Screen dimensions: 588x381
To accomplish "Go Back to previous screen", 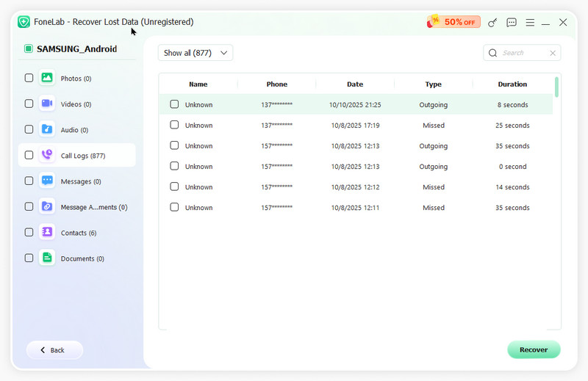I will click(x=54, y=350).
